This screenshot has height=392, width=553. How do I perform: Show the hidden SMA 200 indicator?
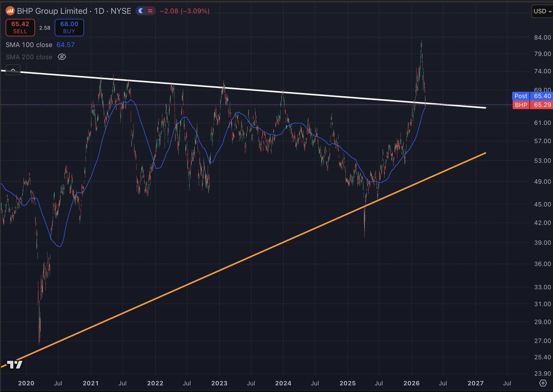coord(62,57)
